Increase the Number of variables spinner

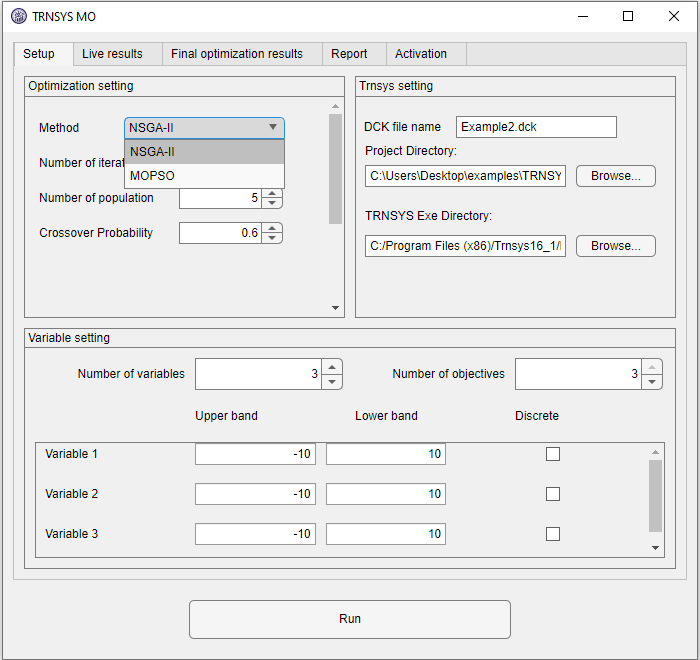pos(333,367)
